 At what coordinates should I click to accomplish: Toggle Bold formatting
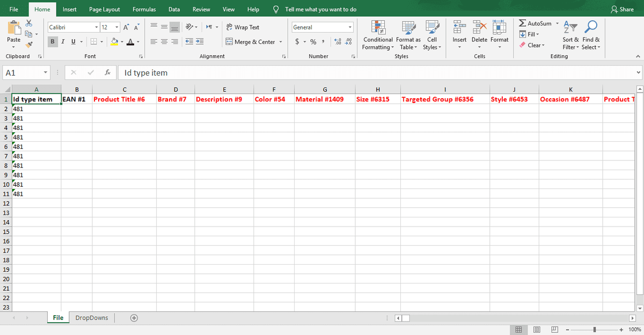point(53,42)
